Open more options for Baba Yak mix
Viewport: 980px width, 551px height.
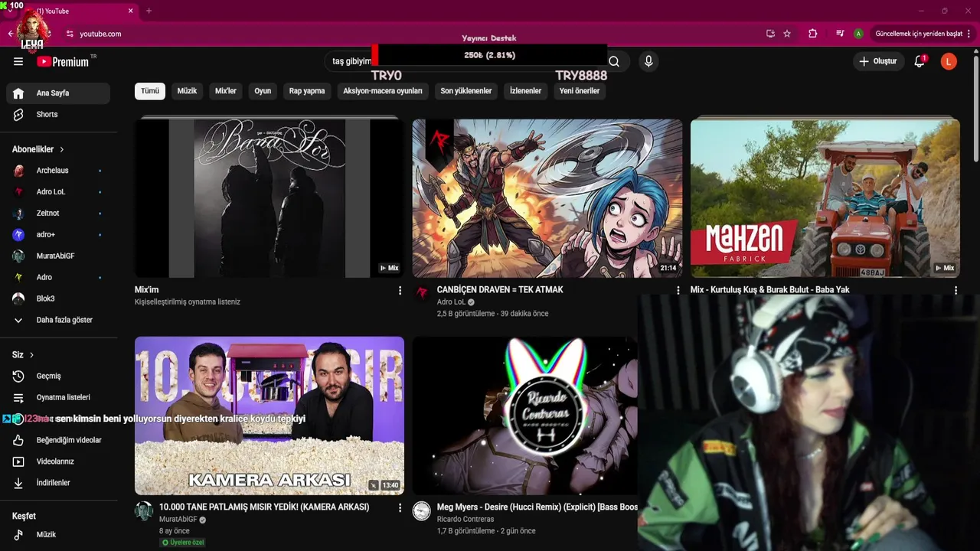point(955,291)
